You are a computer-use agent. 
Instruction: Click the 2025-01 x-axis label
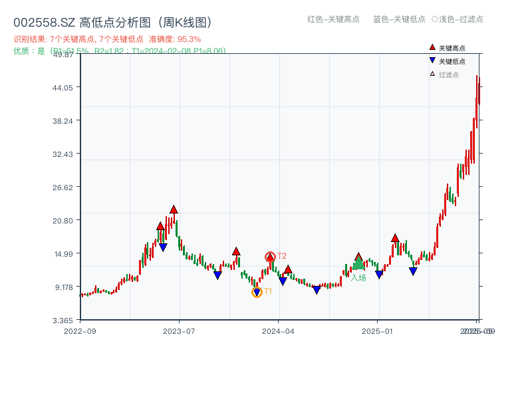(x=377, y=331)
